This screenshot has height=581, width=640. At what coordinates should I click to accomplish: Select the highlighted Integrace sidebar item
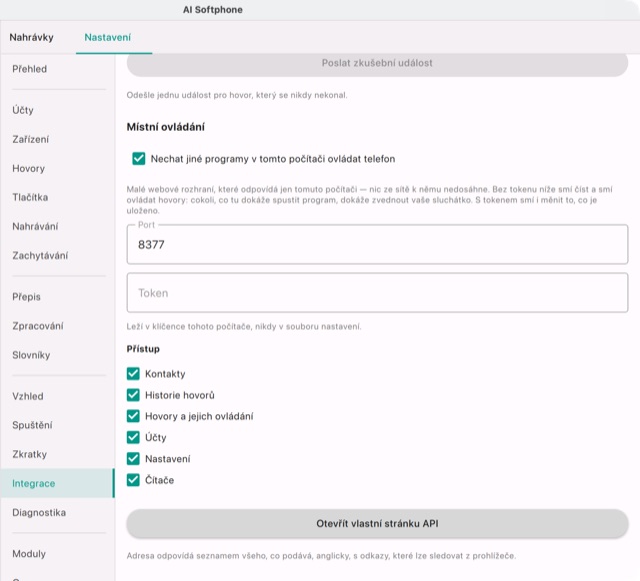pos(57,483)
